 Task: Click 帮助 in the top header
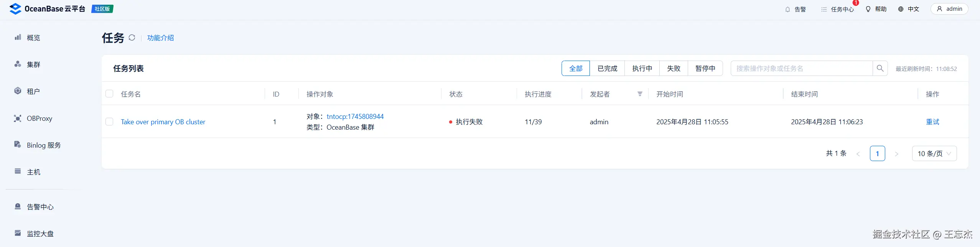pyautogui.click(x=881, y=9)
